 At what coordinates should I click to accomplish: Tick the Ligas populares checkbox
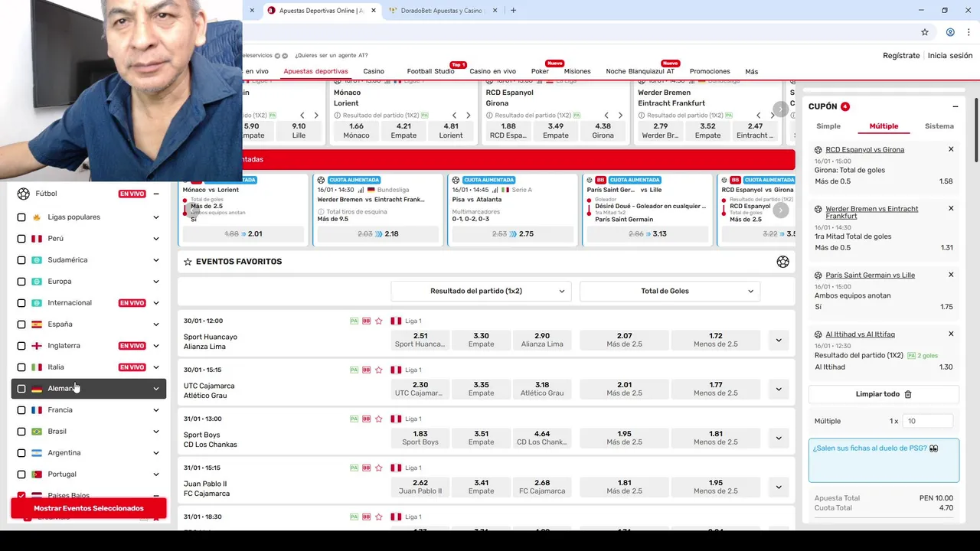(21, 217)
